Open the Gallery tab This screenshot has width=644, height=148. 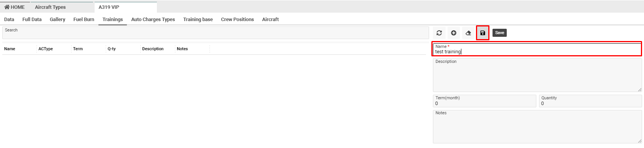[57, 19]
